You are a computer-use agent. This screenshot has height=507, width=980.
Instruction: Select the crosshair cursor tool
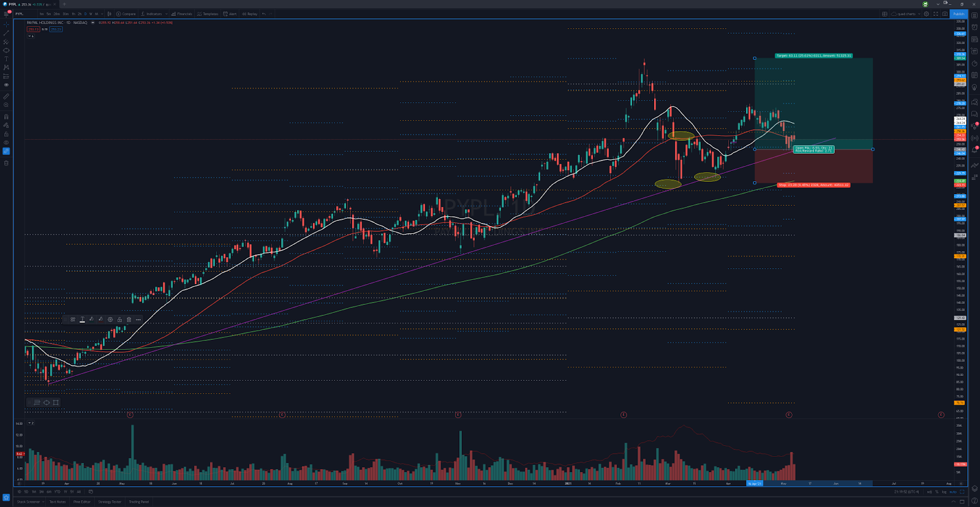pyautogui.click(x=6, y=24)
